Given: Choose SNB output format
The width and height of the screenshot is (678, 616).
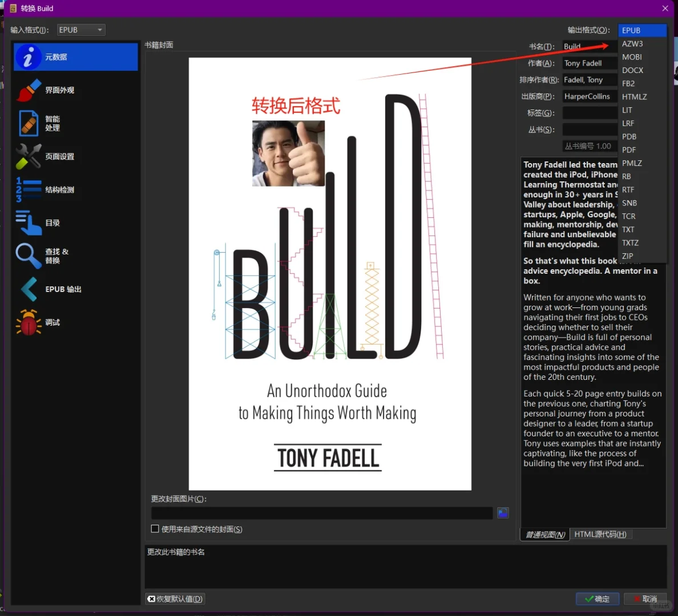Looking at the screenshot, I should click(642, 202).
